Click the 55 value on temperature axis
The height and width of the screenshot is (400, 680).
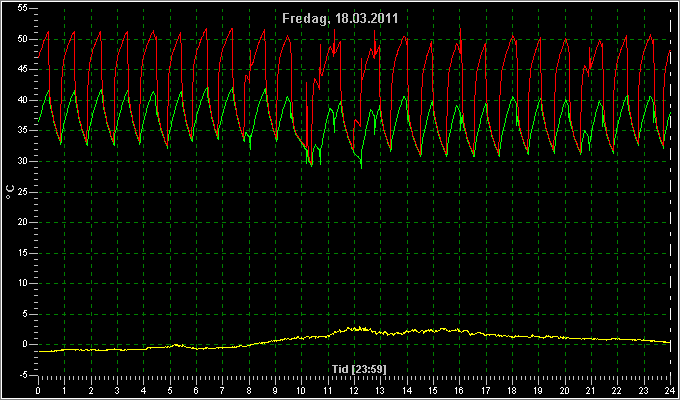pos(23,9)
